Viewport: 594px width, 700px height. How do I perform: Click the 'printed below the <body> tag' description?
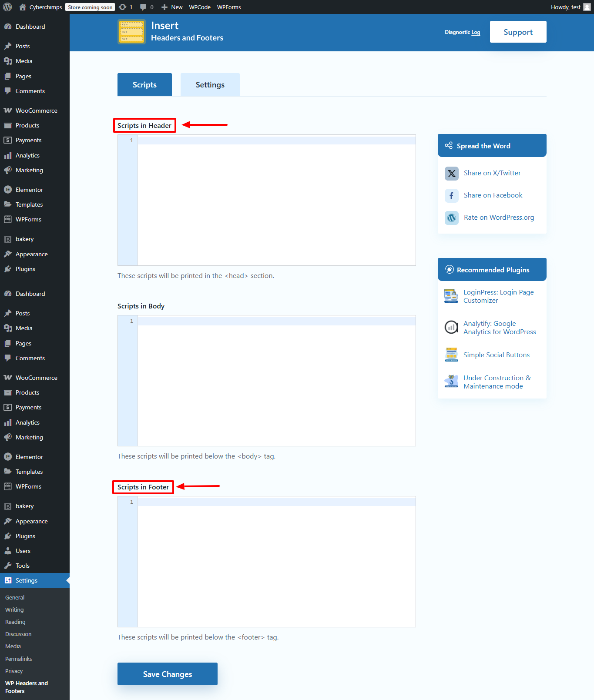click(196, 456)
